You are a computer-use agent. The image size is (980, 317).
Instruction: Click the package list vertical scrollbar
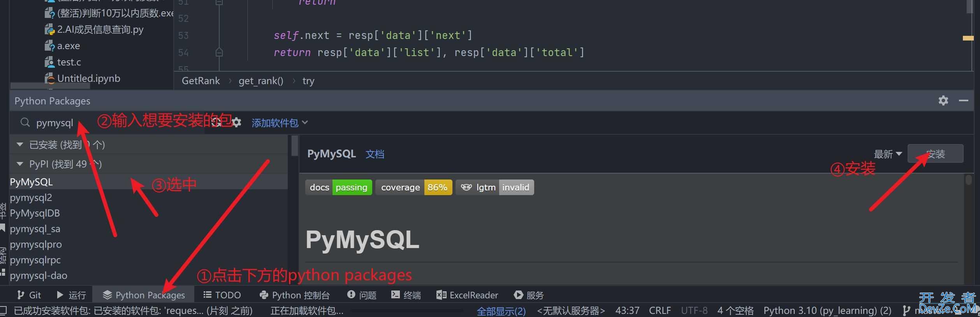[294, 146]
